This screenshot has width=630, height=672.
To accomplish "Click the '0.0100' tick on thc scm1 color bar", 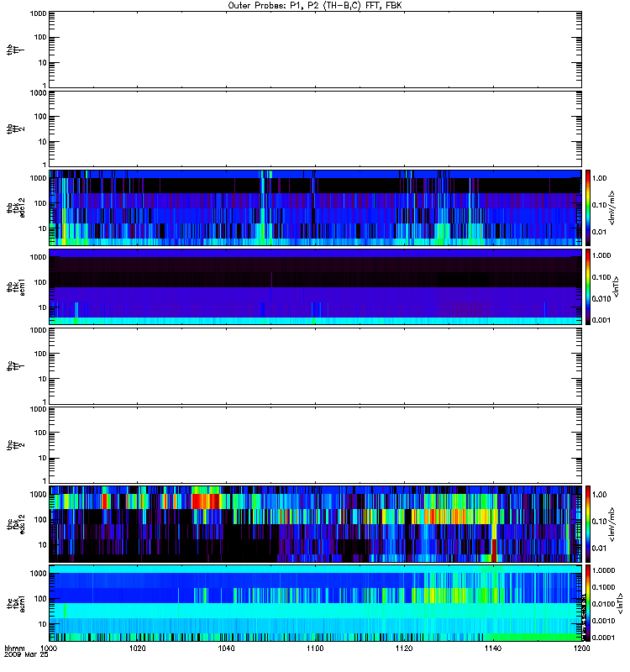I will 603,604.
